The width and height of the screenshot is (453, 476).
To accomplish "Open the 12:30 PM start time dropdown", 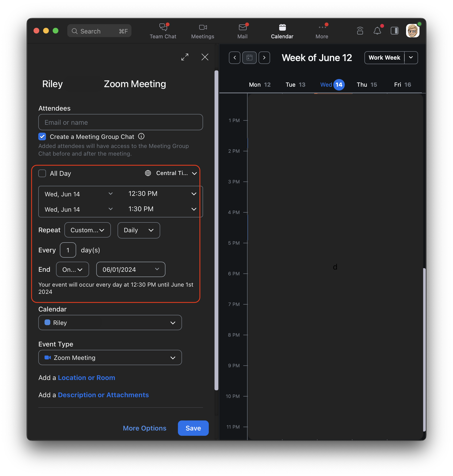I will [162, 194].
